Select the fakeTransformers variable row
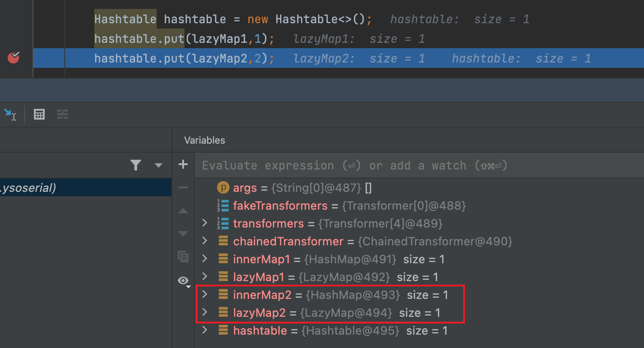 (x=419, y=206)
